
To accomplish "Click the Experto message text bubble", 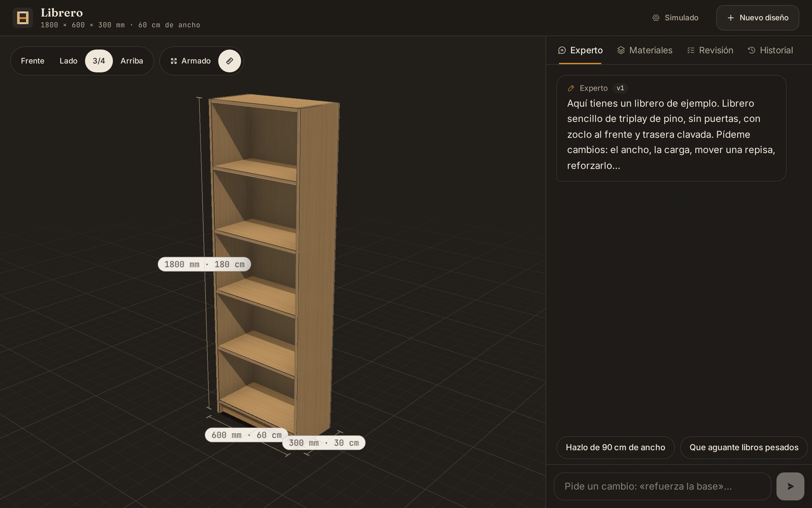I will [x=671, y=128].
